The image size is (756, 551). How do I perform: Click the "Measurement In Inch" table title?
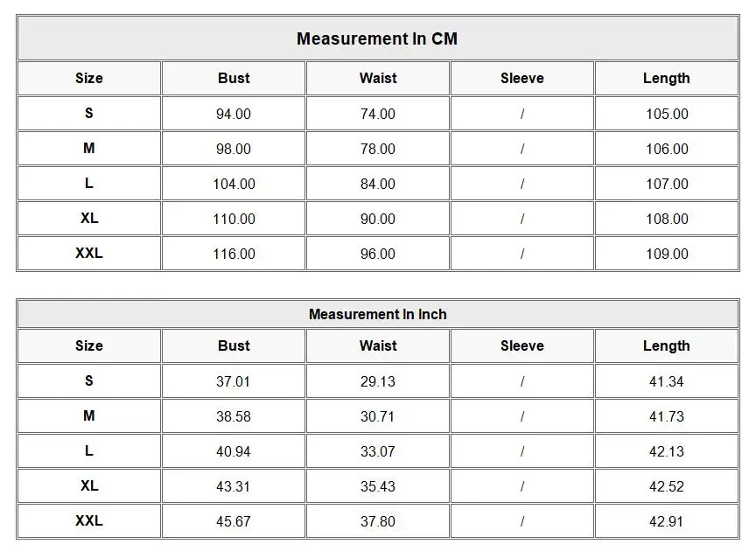(377, 314)
